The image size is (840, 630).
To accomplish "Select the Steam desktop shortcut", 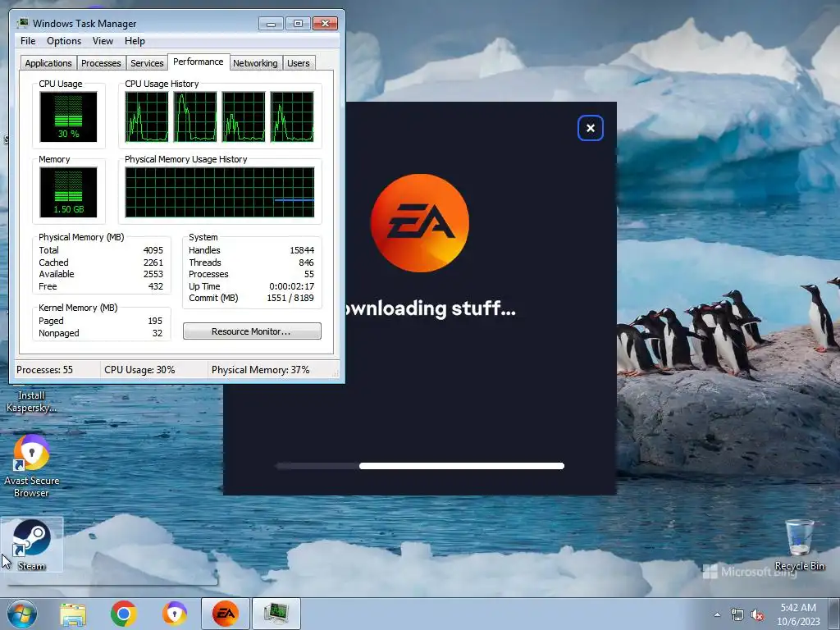I will click(32, 545).
